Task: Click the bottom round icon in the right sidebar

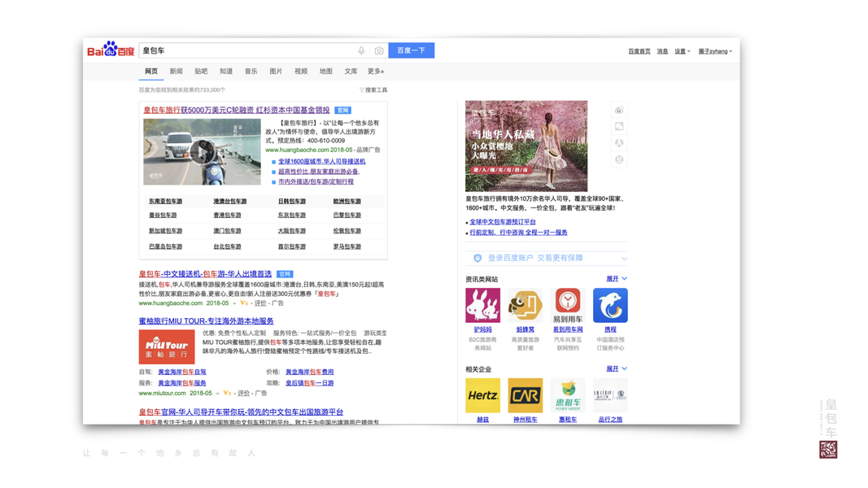Action: pos(619,159)
